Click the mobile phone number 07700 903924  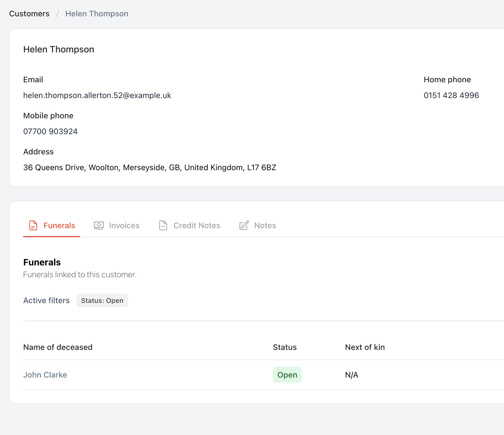(50, 131)
